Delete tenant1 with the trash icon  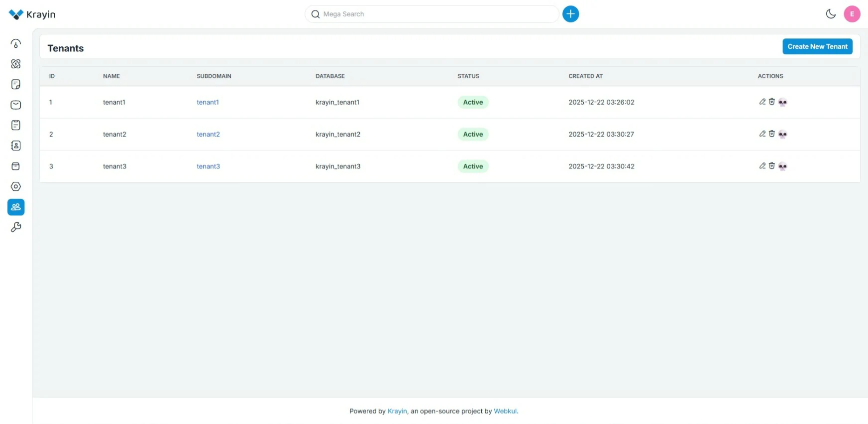tap(772, 102)
